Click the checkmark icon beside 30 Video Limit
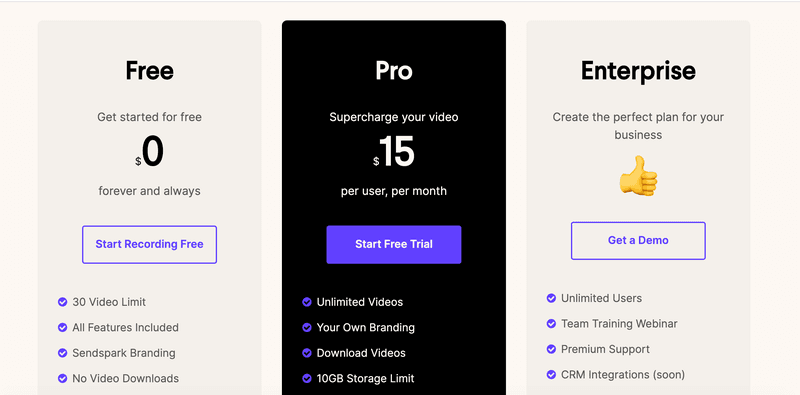This screenshot has height=395, width=800. pos(62,302)
